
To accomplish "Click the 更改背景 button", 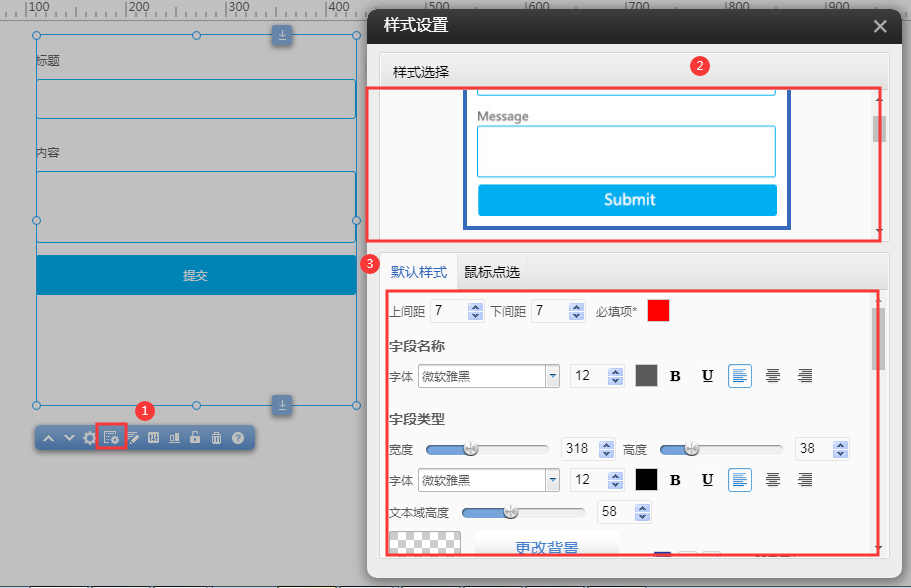I will tap(546, 547).
